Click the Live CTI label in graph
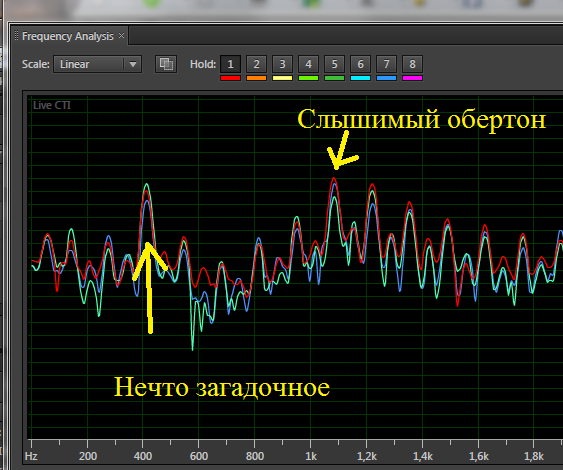Viewport: 563px width, 470px height. point(52,105)
